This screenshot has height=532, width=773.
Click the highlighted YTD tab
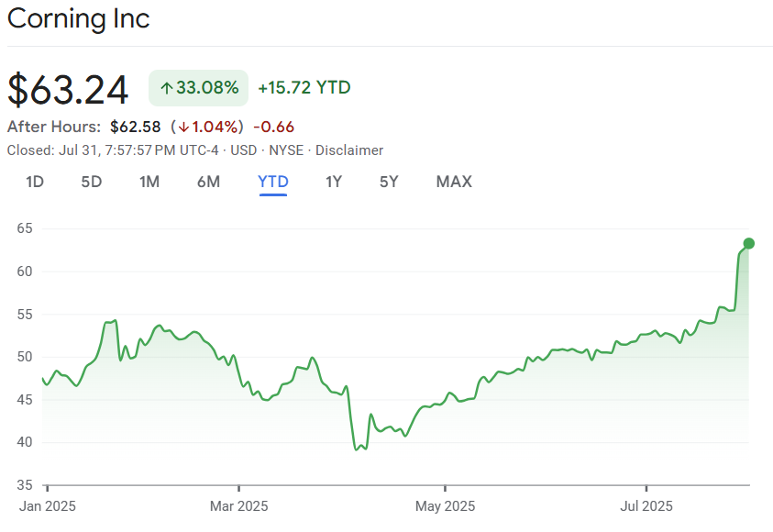(x=273, y=182)
